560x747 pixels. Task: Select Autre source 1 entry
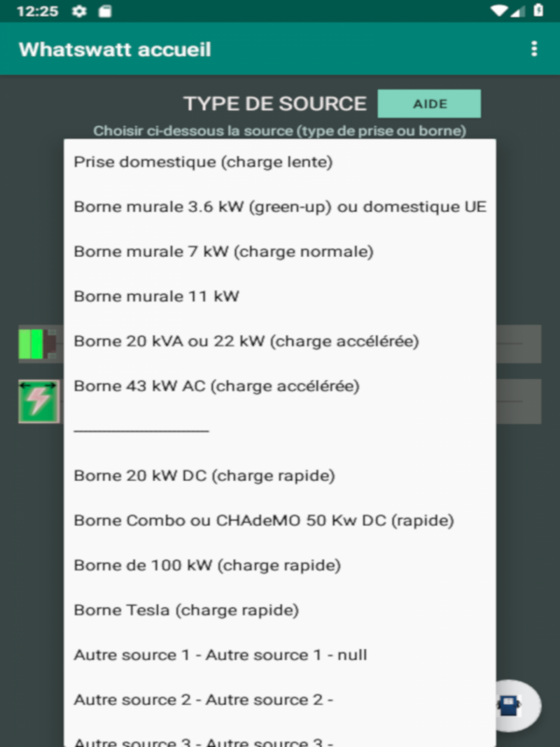click(x=280, y=655)
